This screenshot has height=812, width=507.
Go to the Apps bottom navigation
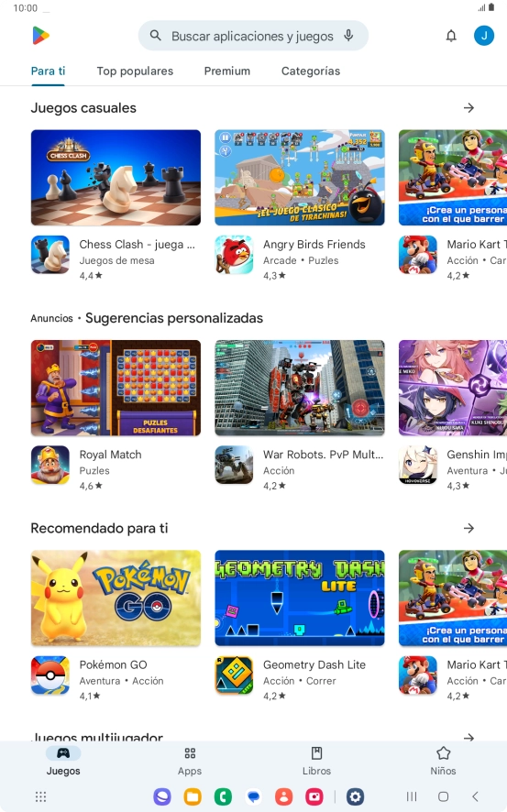(x=190, y=762)
